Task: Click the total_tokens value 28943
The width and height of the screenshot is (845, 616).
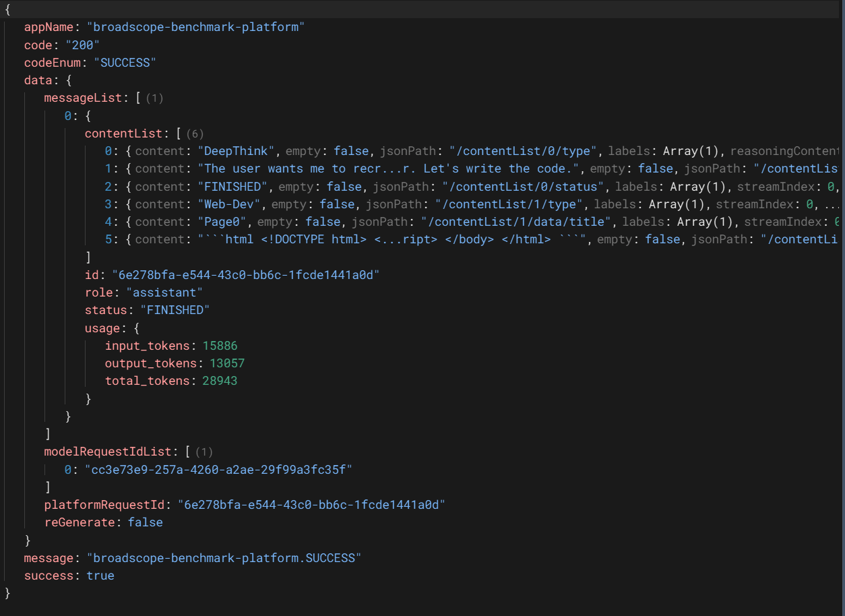Action: 220,381
